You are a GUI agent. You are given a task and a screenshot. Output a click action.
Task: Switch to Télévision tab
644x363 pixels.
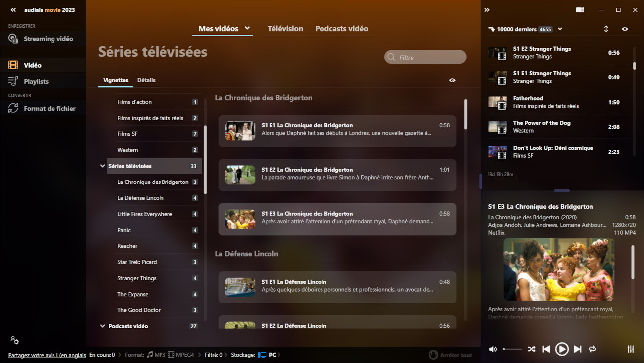click(285, 29)
